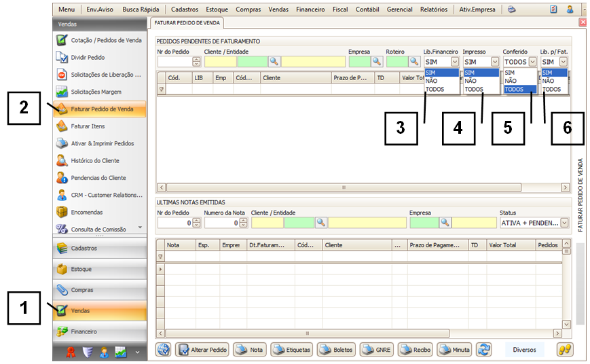This screenshot has width=590, height=364.
Task: Open Faturar Pedido de Venda in sidebar
Action: [x=102, y=109]
